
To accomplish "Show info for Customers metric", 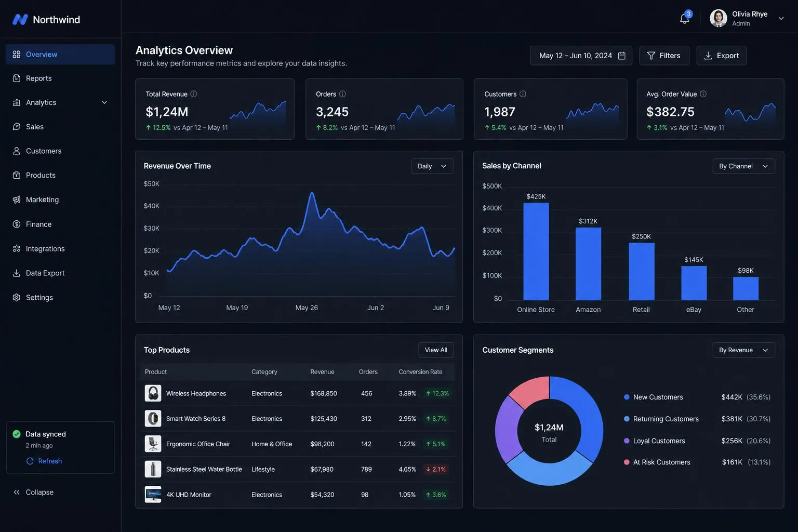I will pos(523,94).
